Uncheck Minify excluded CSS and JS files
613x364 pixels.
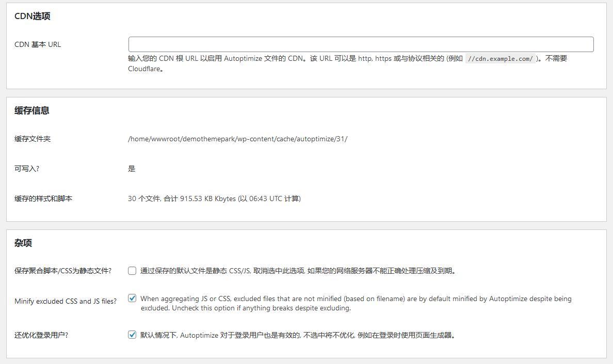[x=132, y=298]
